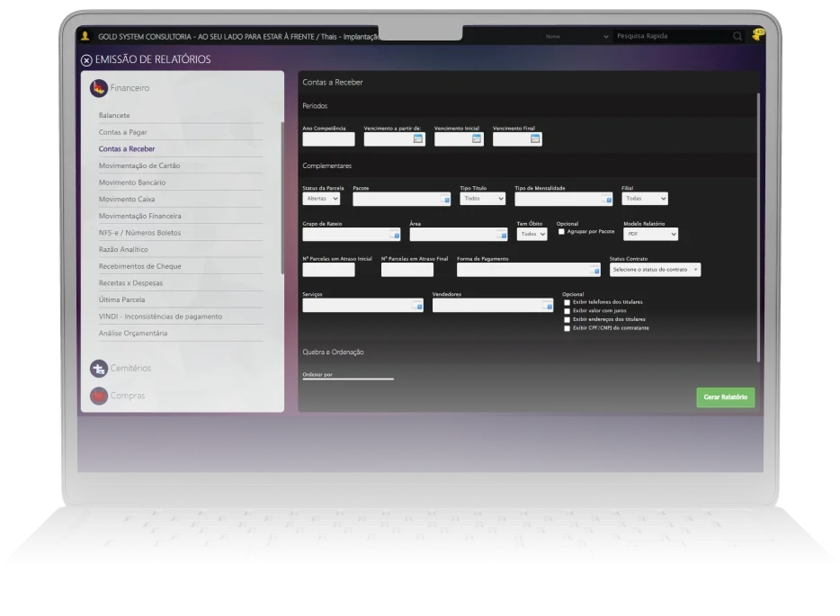This screenshot has height=616, width=840.
Task: Check Exibir telefones dos titulares
Action: pos(567,302)
